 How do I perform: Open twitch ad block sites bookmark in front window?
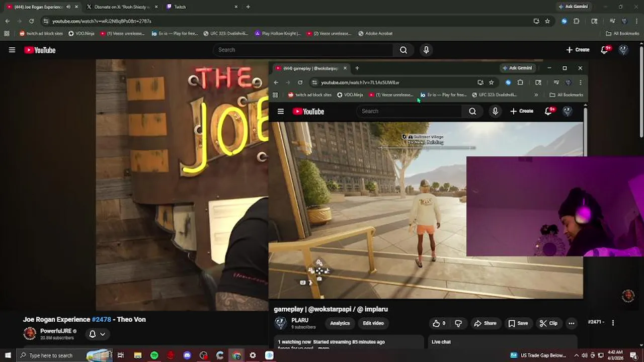(x=309, y=95)
